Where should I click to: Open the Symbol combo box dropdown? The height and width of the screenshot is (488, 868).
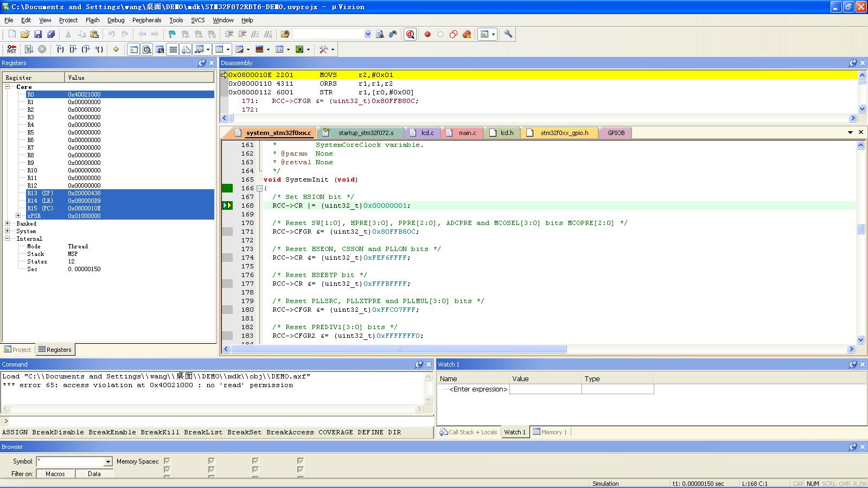pos(108,461)
